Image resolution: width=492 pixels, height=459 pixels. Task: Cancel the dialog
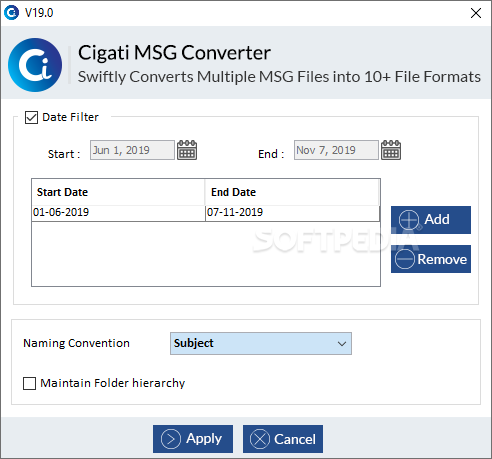[283, 439]
